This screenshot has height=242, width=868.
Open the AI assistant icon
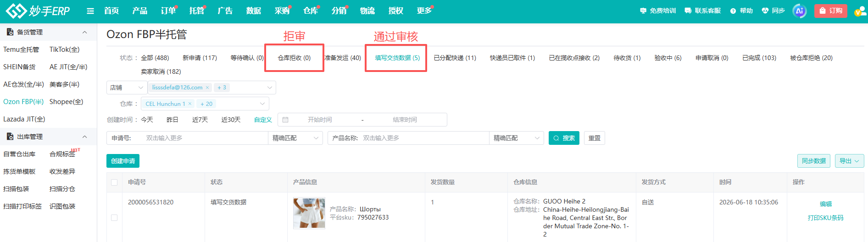tap(799, 11)
